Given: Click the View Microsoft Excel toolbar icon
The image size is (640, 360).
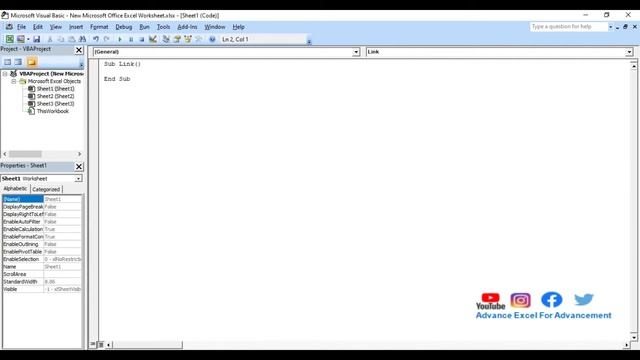Looking at the screenshot, I should 9,39.
